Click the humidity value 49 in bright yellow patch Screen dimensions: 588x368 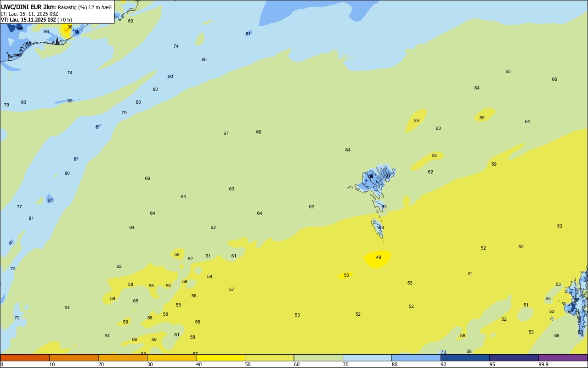point(379,257)
